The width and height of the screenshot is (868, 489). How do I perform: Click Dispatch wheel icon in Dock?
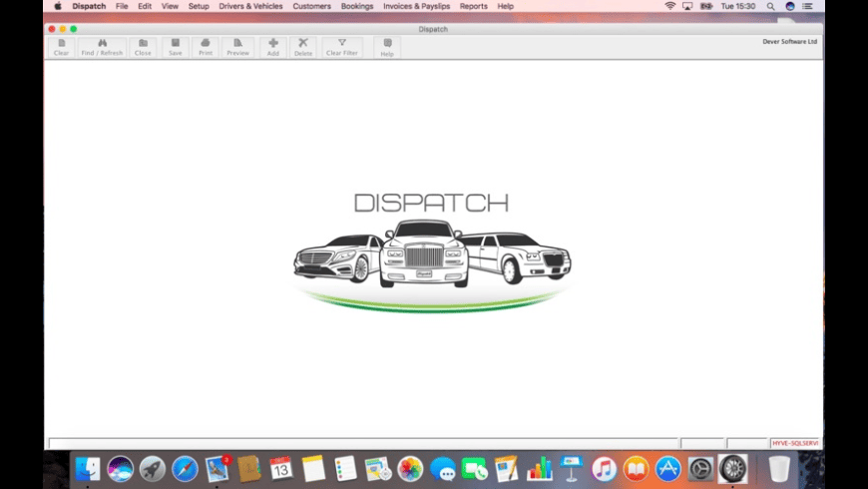click(x=733, y=469)
